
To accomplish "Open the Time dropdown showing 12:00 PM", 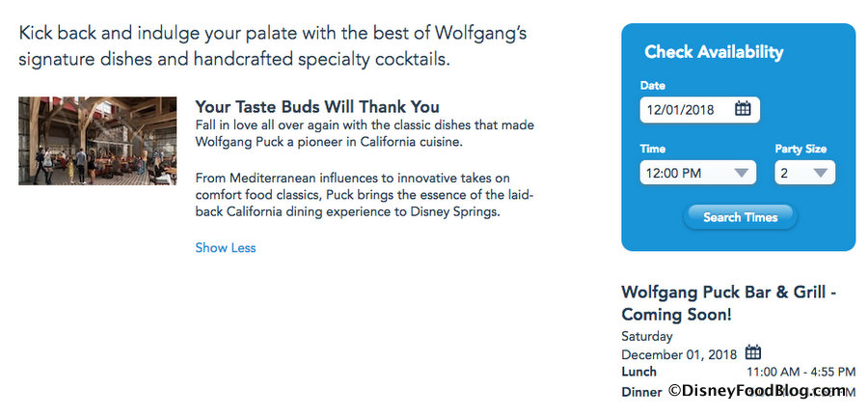I will tap(698, 174).
